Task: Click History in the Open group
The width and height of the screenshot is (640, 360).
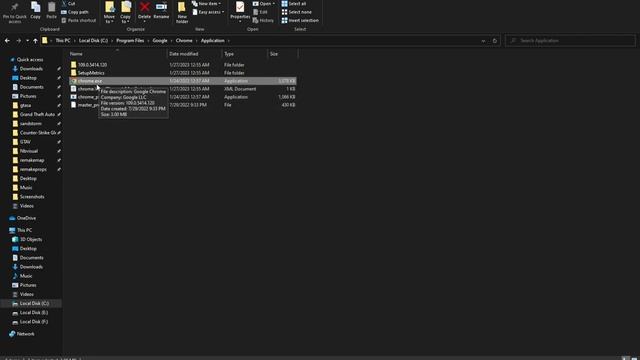Action: 263,20
